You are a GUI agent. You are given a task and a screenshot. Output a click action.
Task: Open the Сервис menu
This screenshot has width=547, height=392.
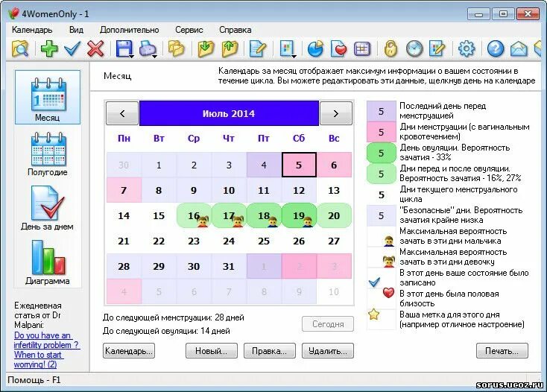(189, 30)
